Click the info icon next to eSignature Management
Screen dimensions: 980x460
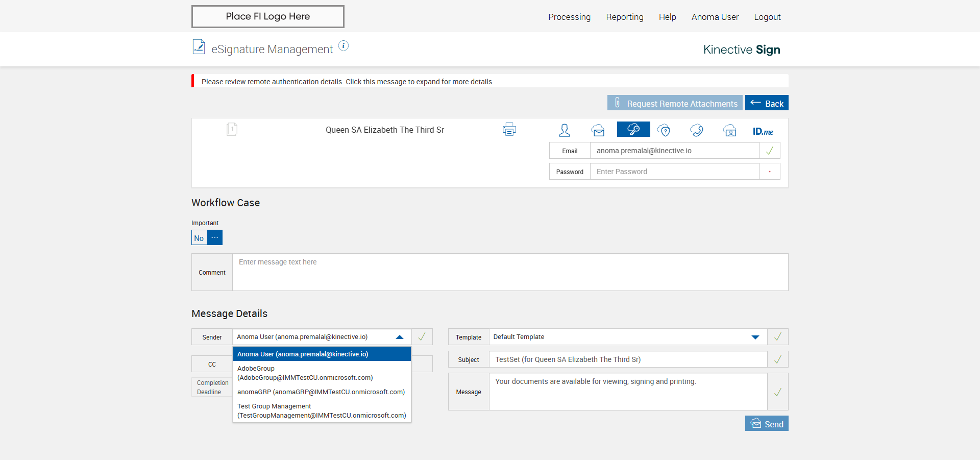click(x=344, y=46)
